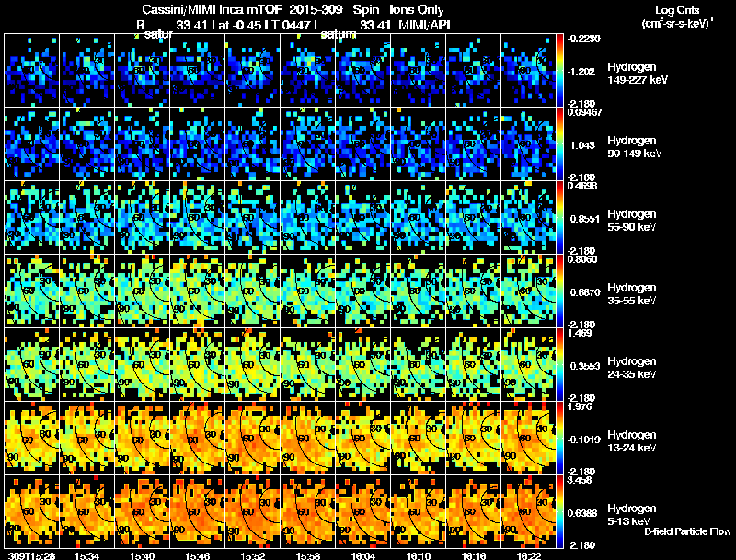Click the '16:22' time axis label

pyautogui.click(x=528, y=556)
